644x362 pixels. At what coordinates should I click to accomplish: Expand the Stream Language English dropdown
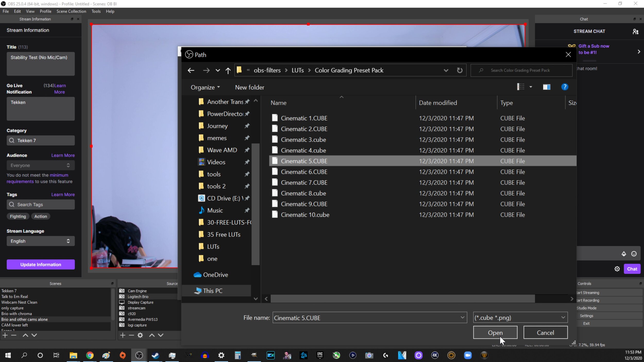(x=41, y=241)
